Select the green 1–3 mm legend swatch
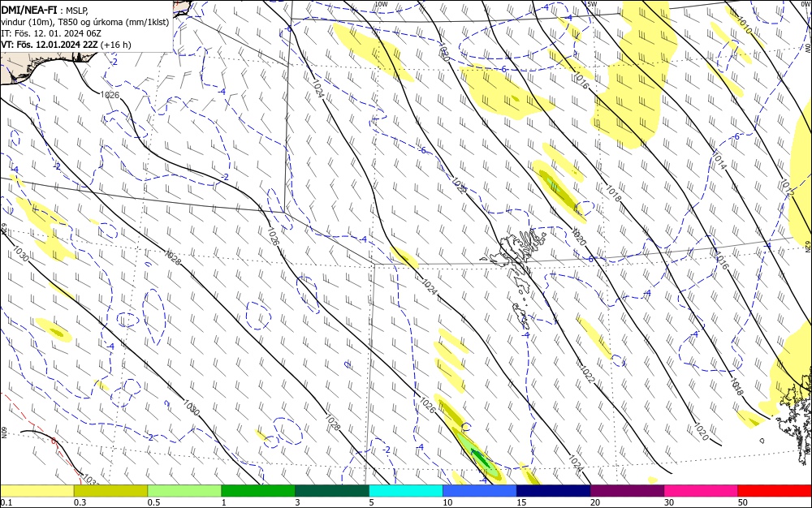 coord(258,491)
